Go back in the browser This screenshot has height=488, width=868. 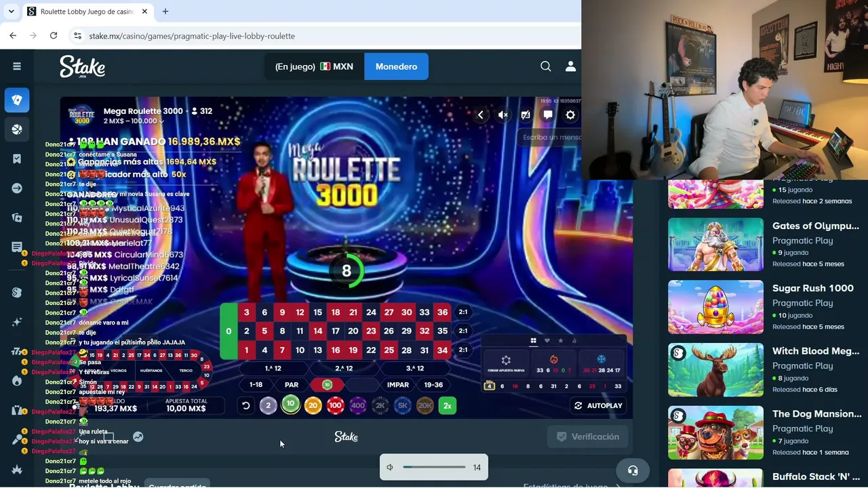(x=13, y=36)
